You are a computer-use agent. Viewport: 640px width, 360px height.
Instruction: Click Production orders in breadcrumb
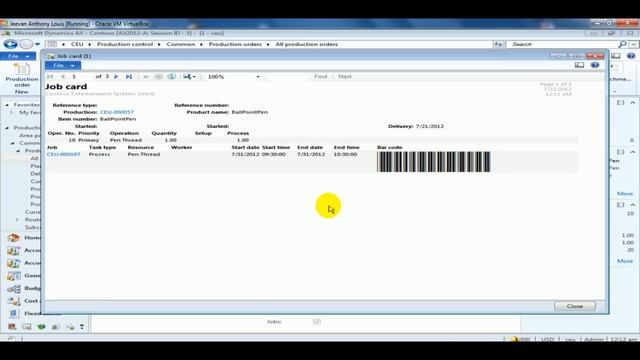tap(235, 44)
